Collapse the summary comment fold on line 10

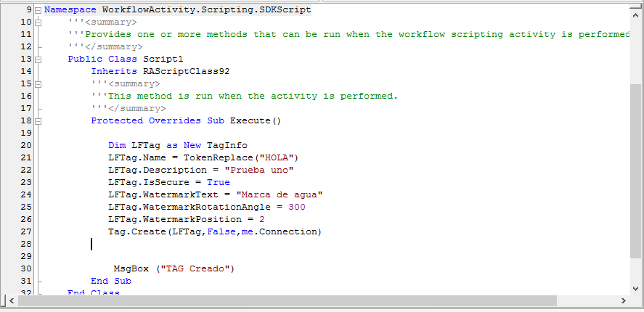pyautogui.click(x=38, y=22)
